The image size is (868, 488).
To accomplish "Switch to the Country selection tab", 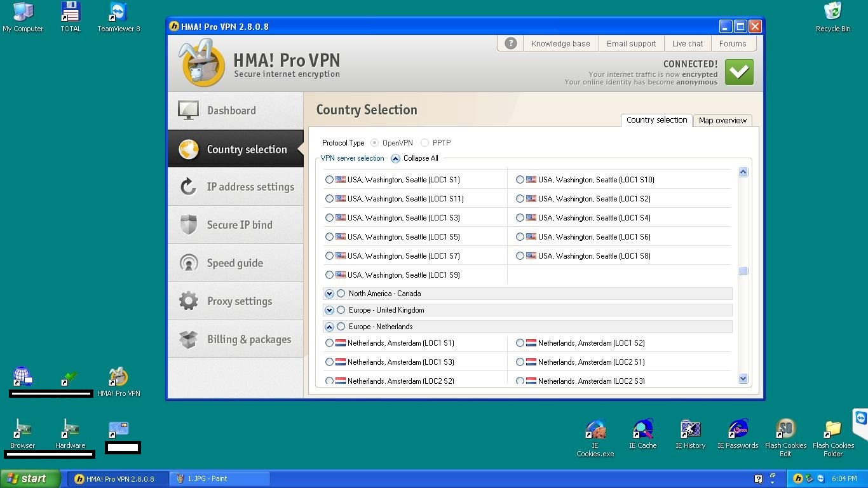I will pyautogui.click(x=656, y=119).
